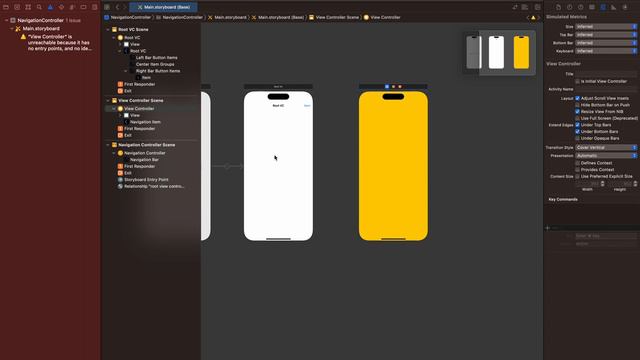Show the Size inspector
Viewport: 640px width, 360px height.
(613, 7)
